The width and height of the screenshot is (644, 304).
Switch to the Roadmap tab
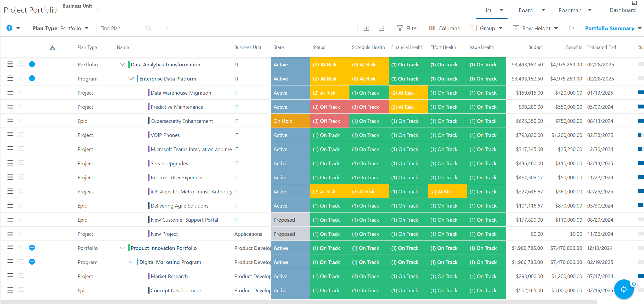point(570,10)
